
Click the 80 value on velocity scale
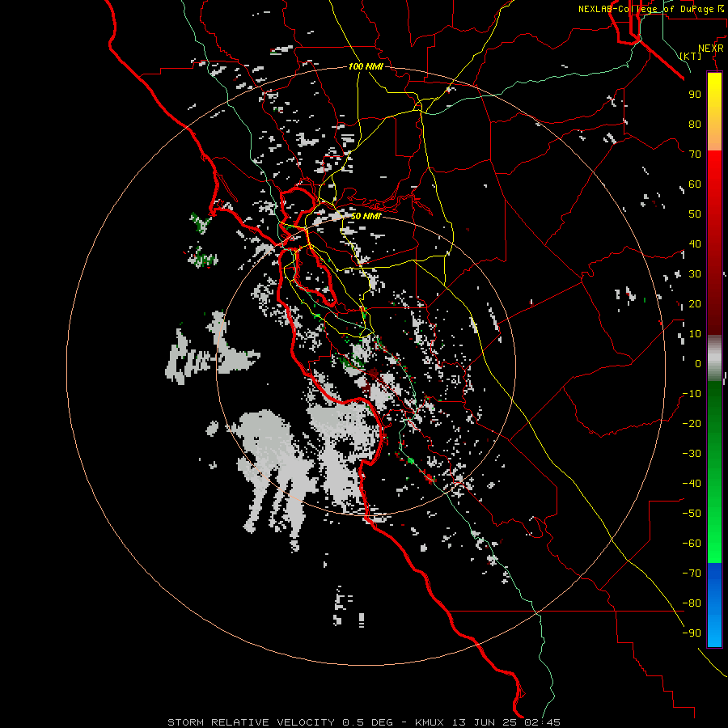(695, 124)
